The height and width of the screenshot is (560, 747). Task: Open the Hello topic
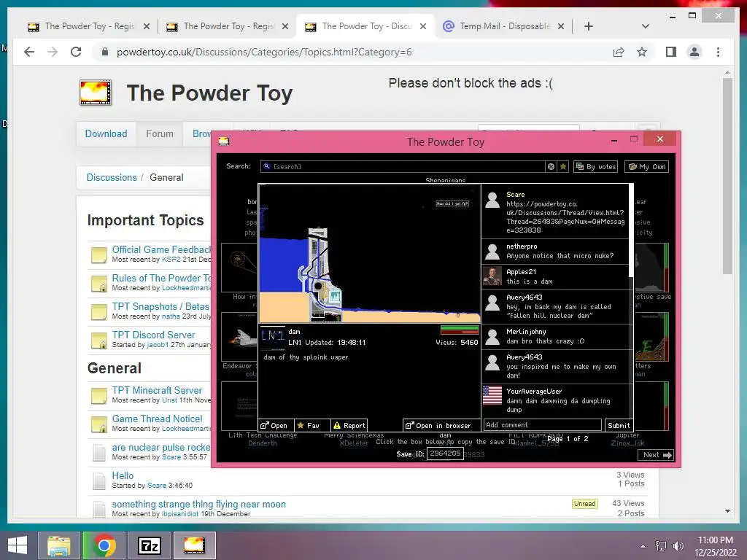(x=123, y=475)
